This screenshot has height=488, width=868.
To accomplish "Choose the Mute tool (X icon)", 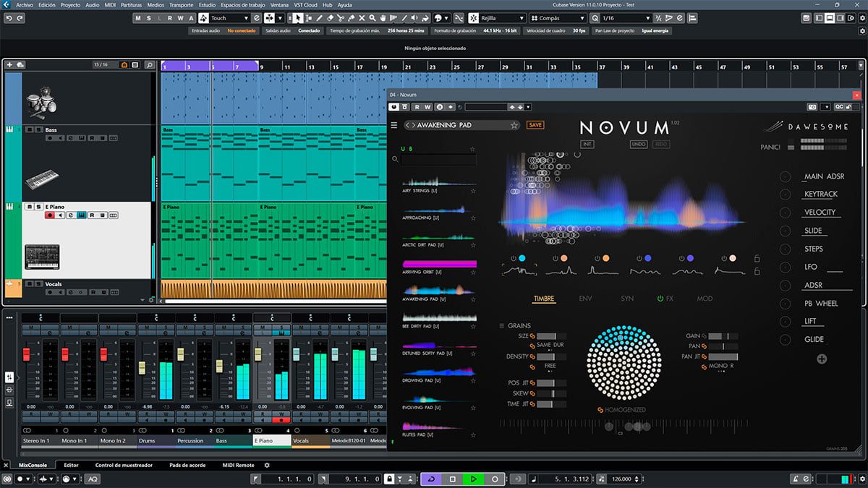I will 362,17.
